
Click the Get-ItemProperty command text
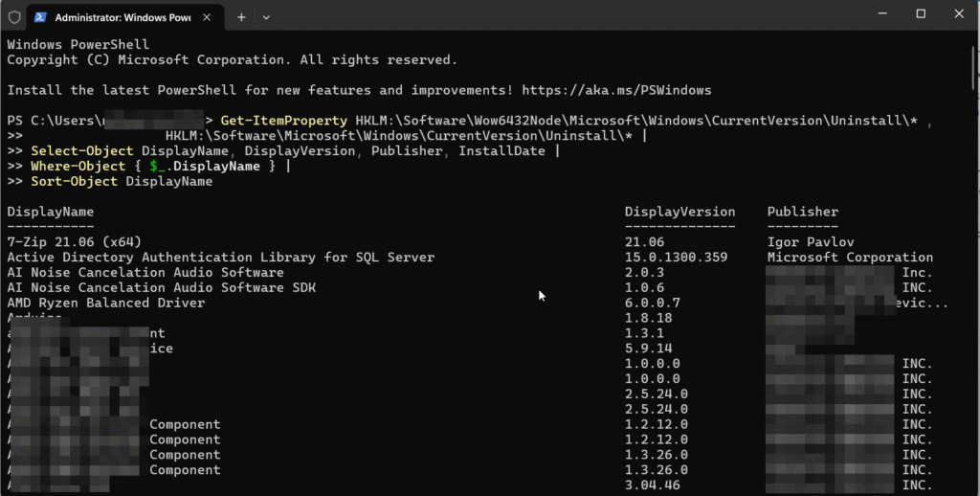tap(283, 121)
